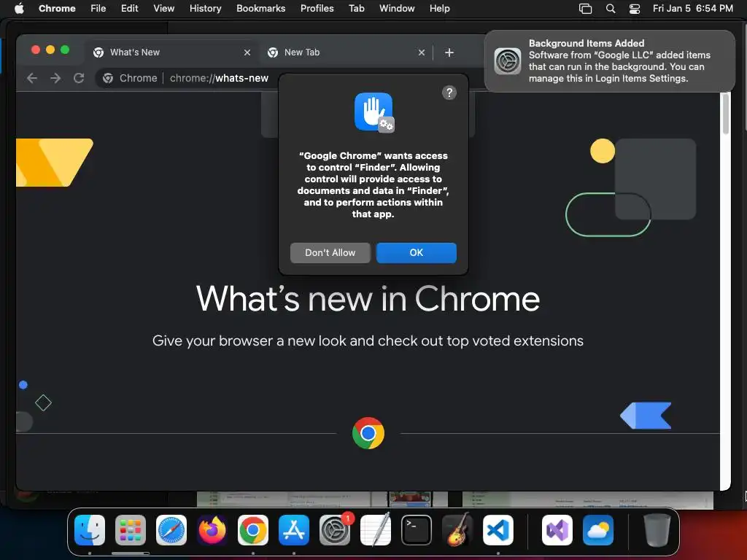Viewport: 747px width, 560px height.
Task: Click the vertical scrollbar of the page
Action: [x=725, y=114]
